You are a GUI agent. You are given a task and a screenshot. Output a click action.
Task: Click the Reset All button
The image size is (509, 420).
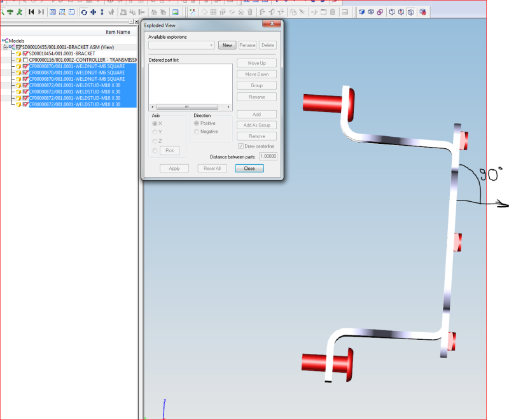click(212, 168)
